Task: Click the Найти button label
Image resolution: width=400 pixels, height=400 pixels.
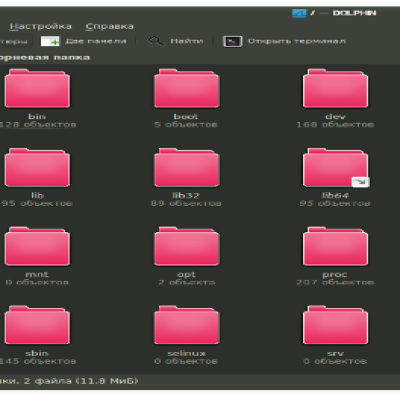Action: (x=187, y=41)
